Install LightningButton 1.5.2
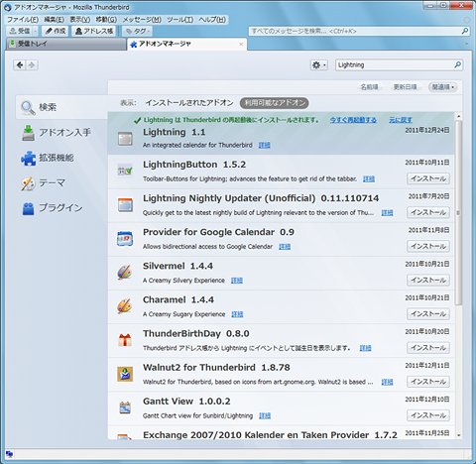The image size is (476, 464). 428,178
